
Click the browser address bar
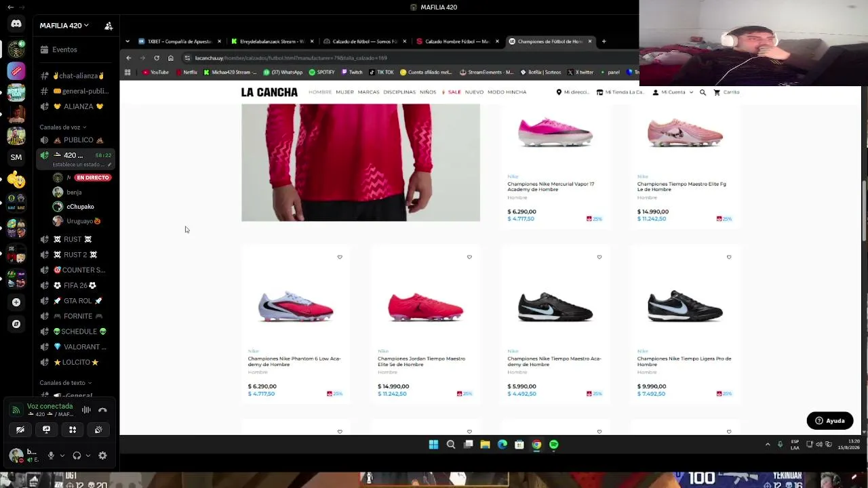[407, 58]
